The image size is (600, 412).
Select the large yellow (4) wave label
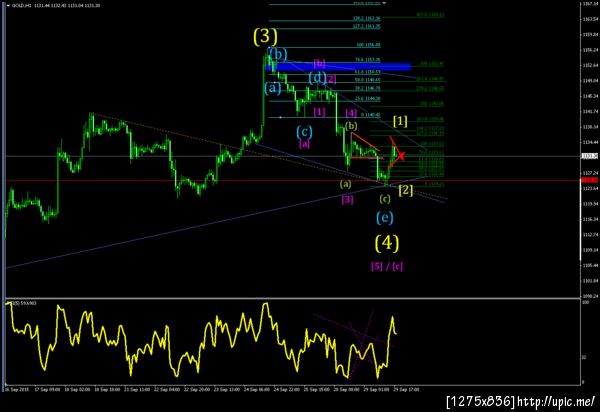[387, 243]
